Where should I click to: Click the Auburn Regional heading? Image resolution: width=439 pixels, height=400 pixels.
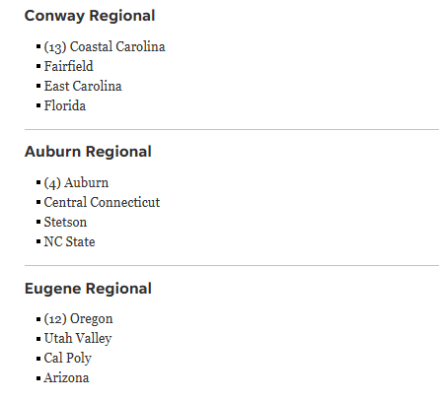(88, 152)
